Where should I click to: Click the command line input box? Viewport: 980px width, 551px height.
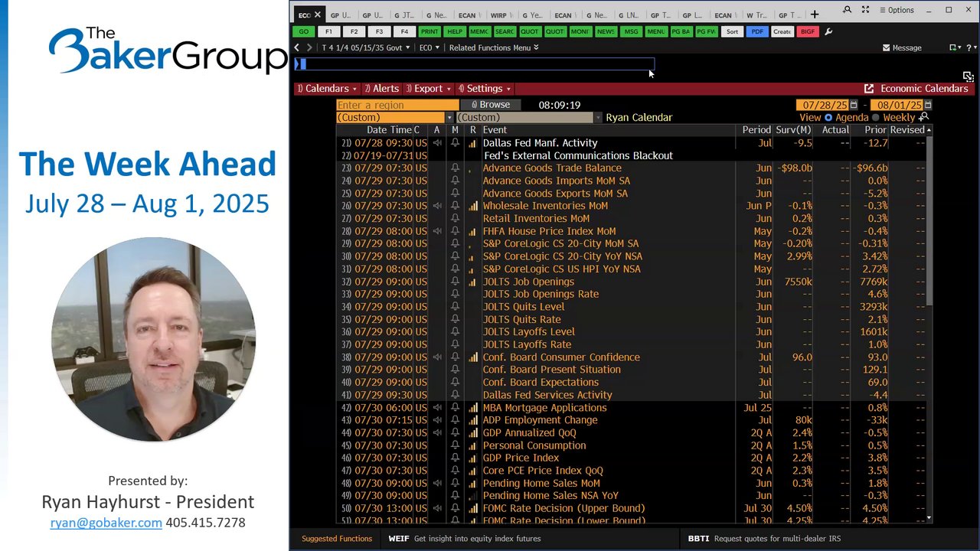475,64
